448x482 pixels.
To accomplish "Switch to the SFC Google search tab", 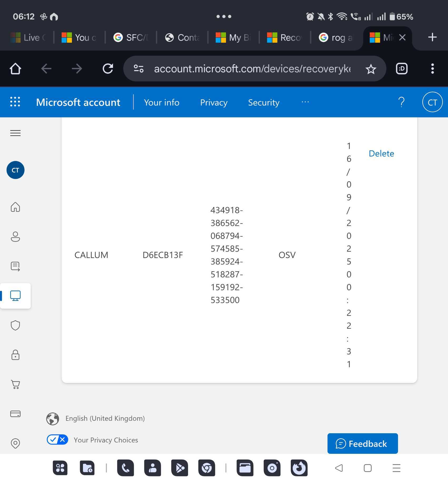I will [131, 37].
